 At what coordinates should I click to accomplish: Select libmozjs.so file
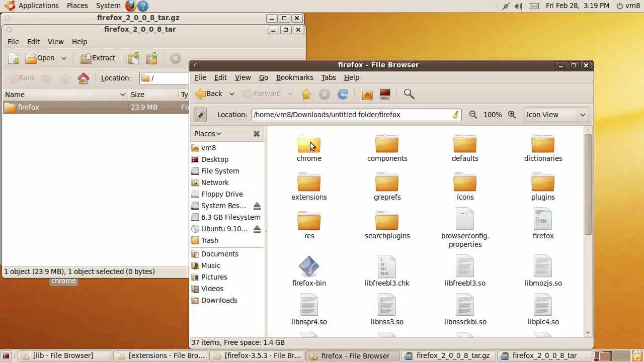click(543, 271)
